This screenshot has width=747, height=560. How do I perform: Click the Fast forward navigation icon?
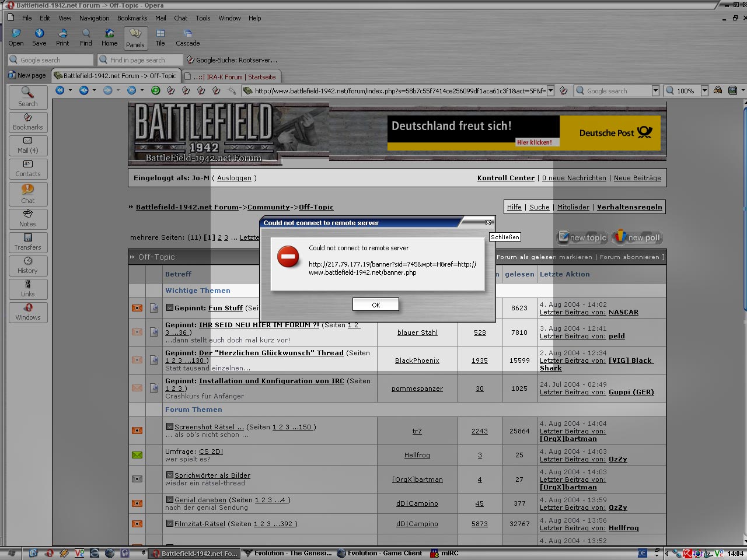131,90
